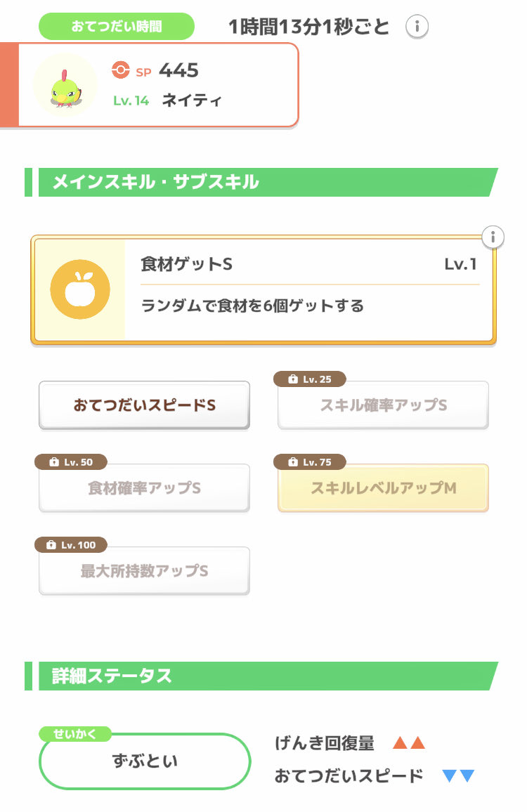Image resolution: width=527 pixels, height=812 pixels.
Task: Tap the Lv. 50 lock badge
Action: 70,462
